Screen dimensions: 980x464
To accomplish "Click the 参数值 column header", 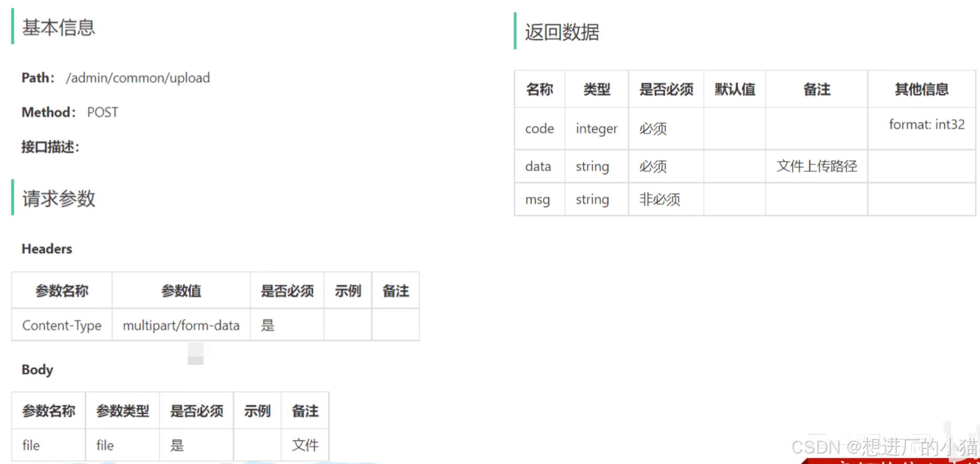I will (x=181, y=290).
